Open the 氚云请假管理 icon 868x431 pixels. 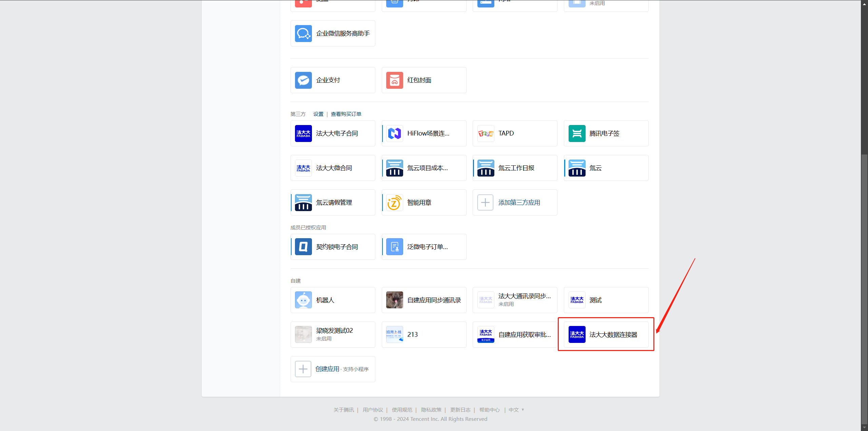303,203
